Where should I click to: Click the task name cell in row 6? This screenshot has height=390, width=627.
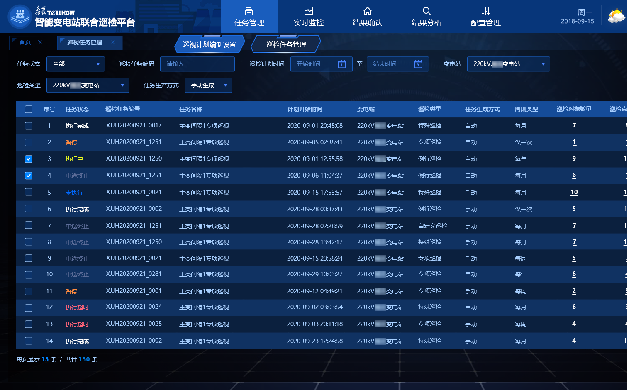(204, 209)
